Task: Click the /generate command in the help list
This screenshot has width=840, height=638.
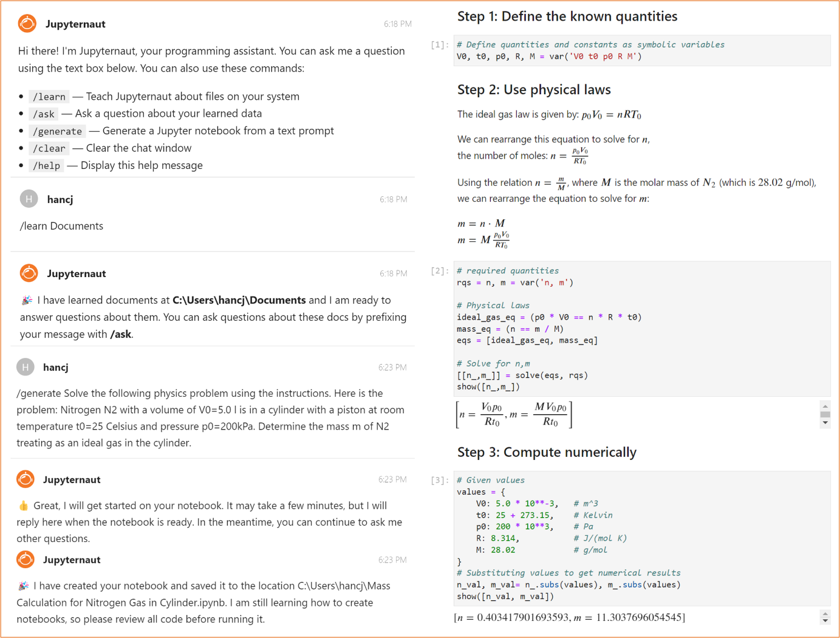Action: (x=57, y=131)
